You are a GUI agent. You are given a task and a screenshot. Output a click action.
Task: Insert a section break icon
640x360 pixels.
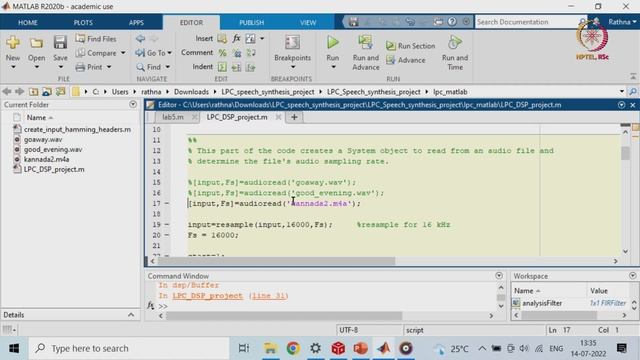(222, 39)
